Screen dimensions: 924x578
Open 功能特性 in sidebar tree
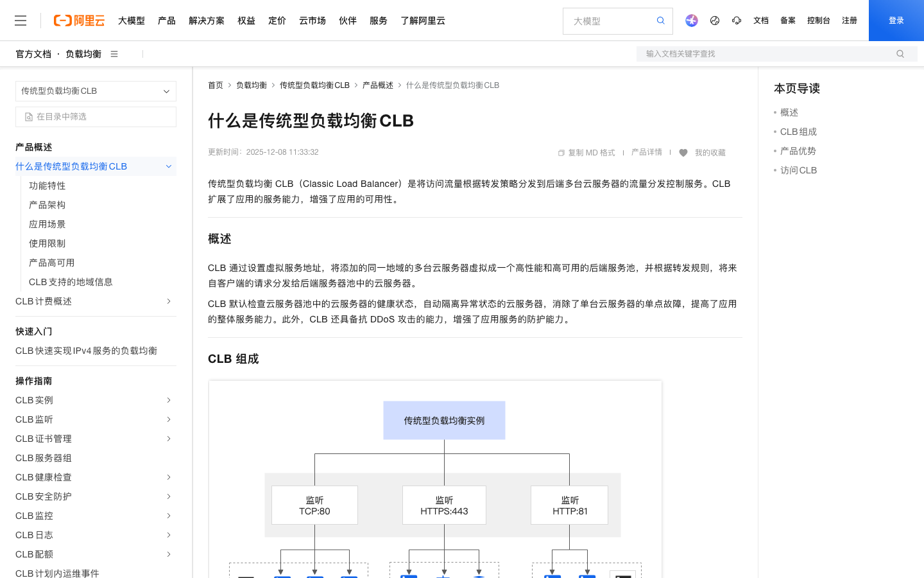[x=47, y=186]
